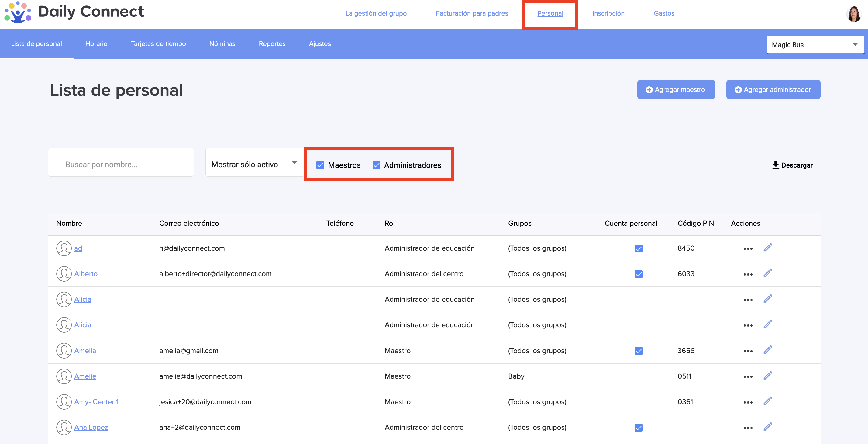Screen dimensions: 868x444
Task: Open the three-dots menu for ad row
Action: (x=748, y=248)
